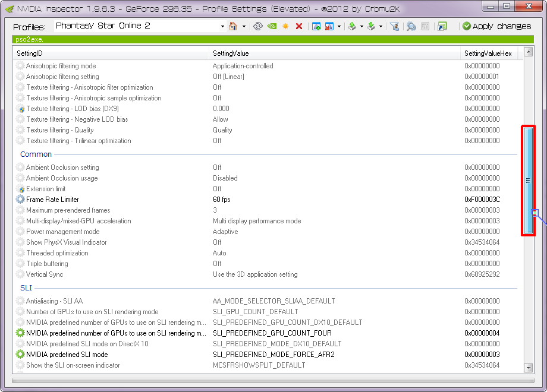
Task: Expand the dropdown arrow beside the remove application icon
Action: coord(339,27)
